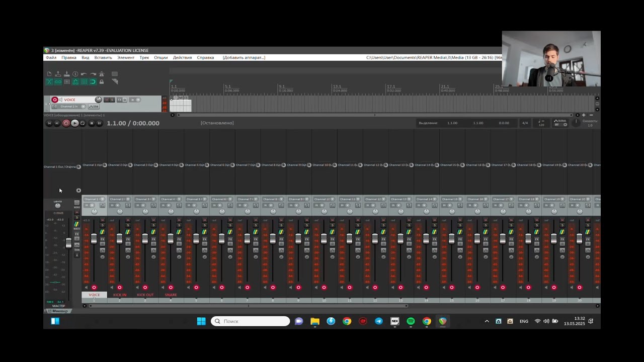
Task: Open Channel 1 input dropdown in mixer strip
Action: click(94, 199)
